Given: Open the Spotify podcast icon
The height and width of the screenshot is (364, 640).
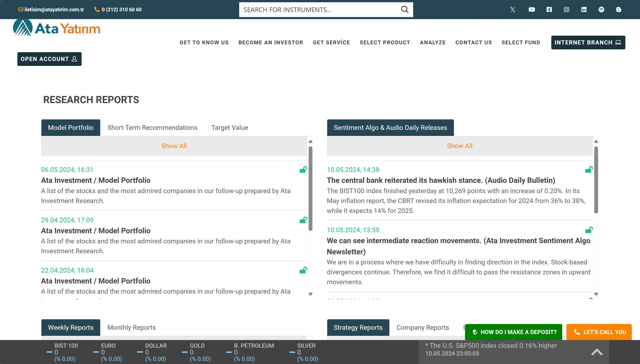Looking at the screenshot, I should pos(601,10).
